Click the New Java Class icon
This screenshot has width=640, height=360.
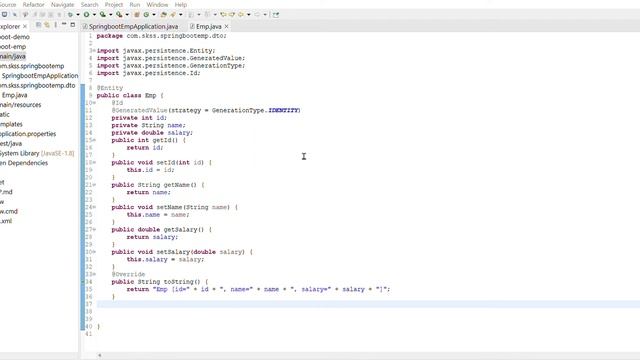(146, 15)
